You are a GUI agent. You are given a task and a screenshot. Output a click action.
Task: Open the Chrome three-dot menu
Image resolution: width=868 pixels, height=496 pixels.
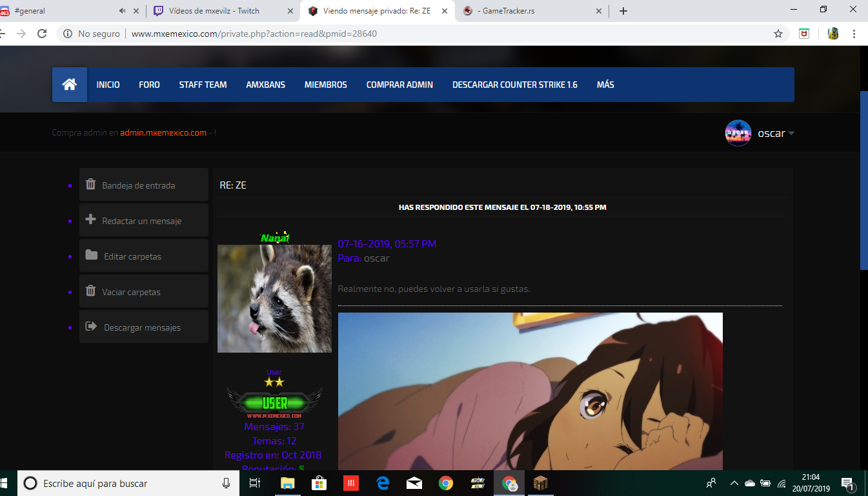pos(854,34)
